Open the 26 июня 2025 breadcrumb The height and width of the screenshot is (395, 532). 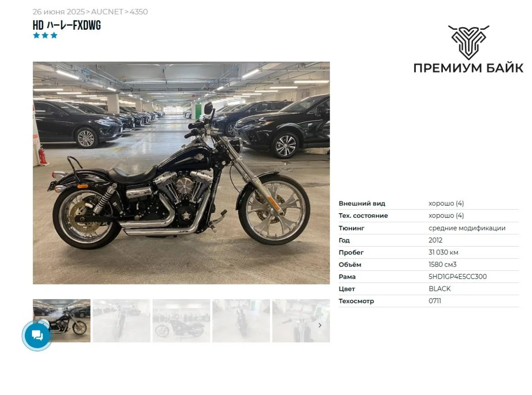pyautogui.click(x=59, y=12)
